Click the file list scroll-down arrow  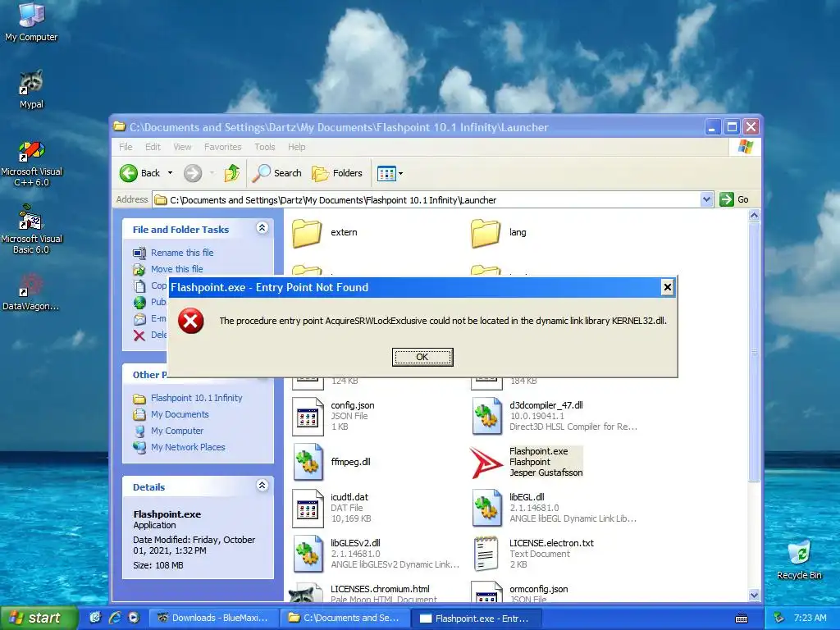pyautogui.click(x=754, y=596)
